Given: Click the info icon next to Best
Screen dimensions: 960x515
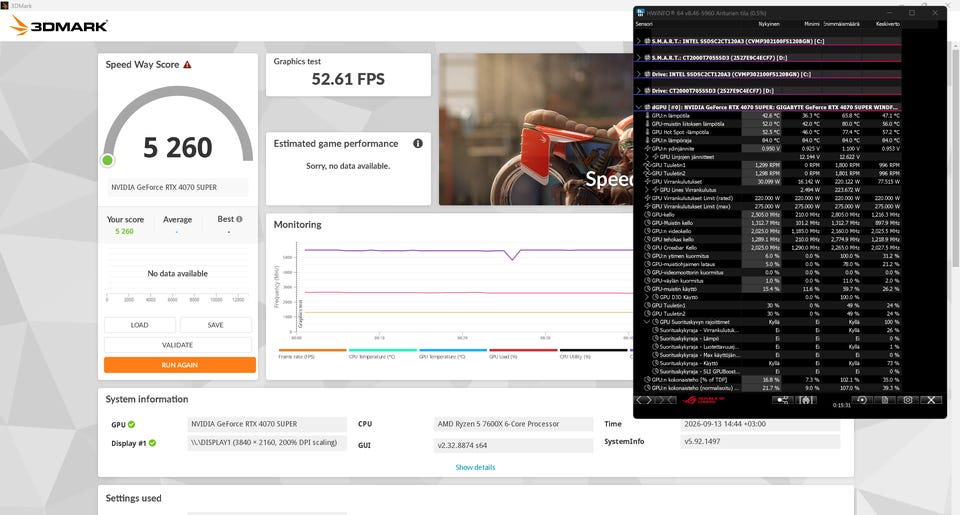Looking at the screenshot, I should point(239,219).
